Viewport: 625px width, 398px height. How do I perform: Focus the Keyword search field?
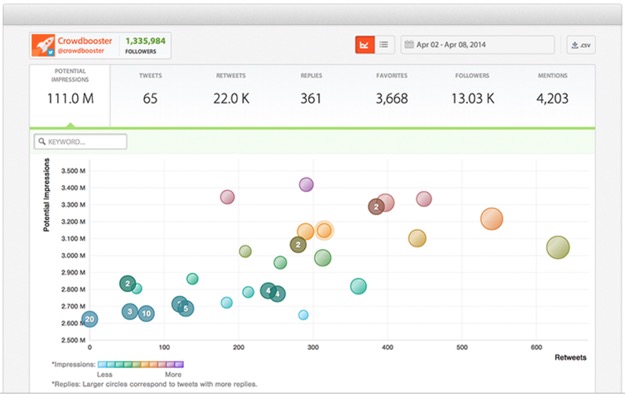81,142
